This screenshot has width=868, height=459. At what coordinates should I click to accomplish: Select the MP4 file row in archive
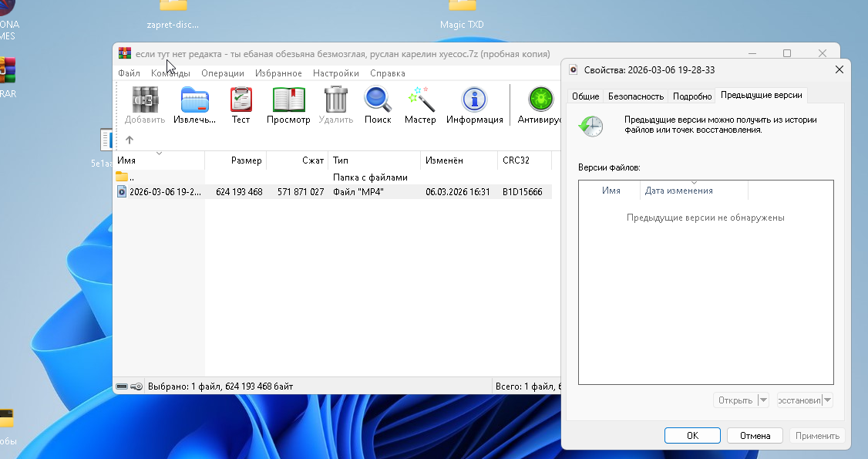click(x=165, y=192)
